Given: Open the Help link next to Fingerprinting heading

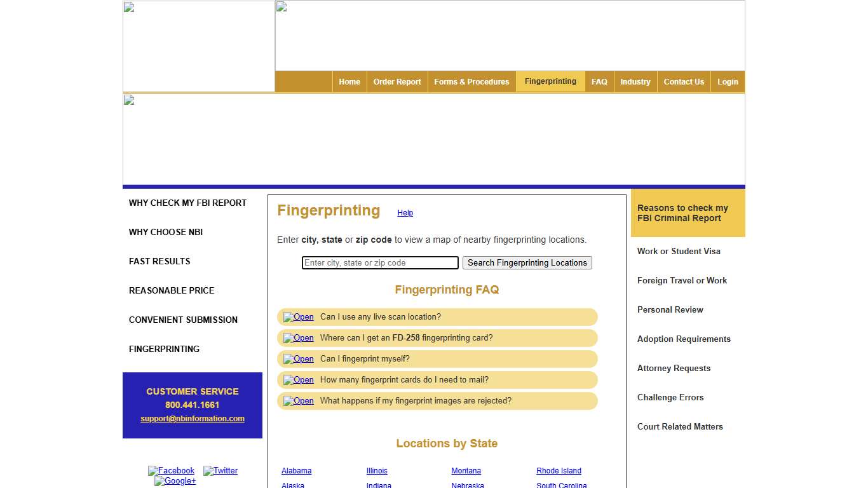Looking at the screenshot, I should pyautogui.click(x=405, y=213).
